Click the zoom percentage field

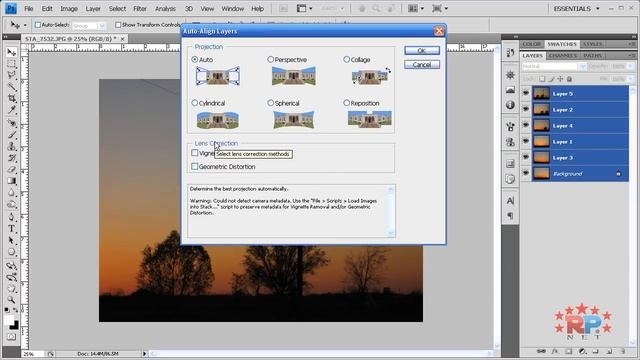point(33,353)
